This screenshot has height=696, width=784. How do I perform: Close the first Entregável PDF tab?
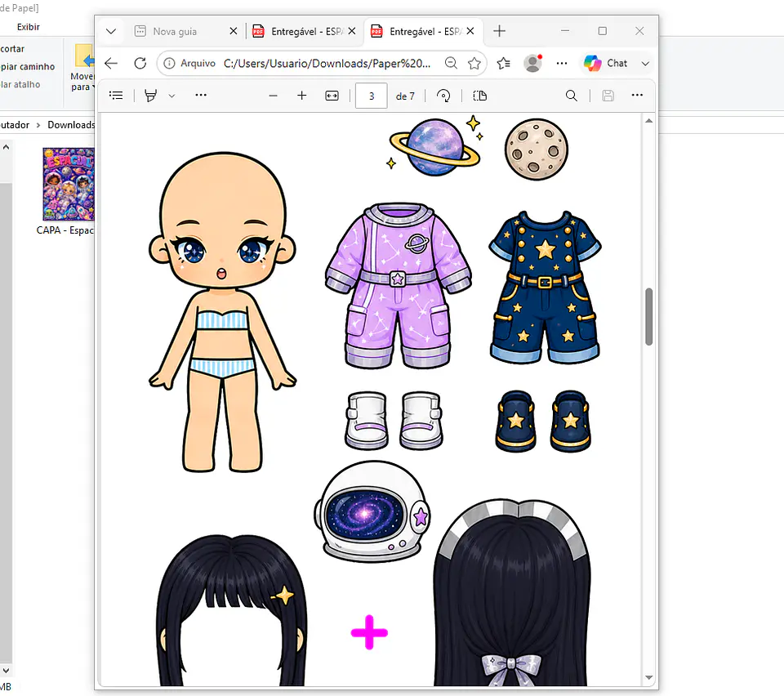click(x=352, y=31)
